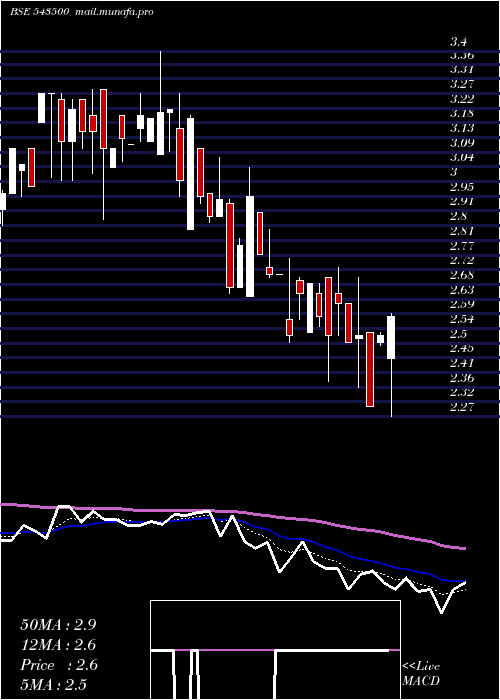Select the 2.81 price axis label
The image size is (500, 700).
[x=462, y=231]
